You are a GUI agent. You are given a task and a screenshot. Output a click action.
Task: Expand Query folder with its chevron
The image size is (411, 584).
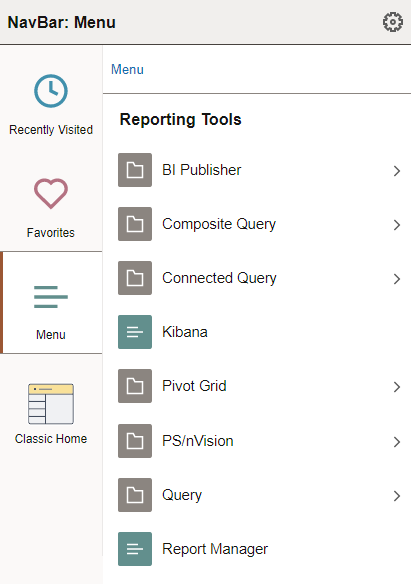[x=397, y=496]
